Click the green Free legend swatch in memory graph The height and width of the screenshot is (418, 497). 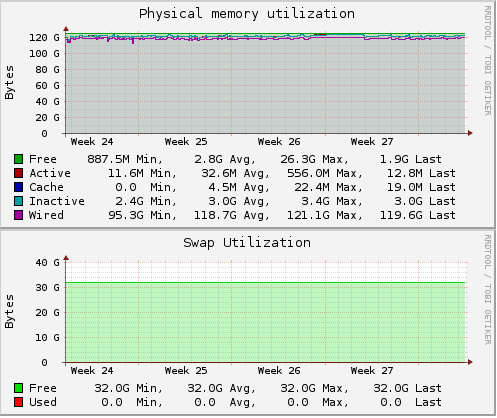pyautogui.click(x=18, y=159)
